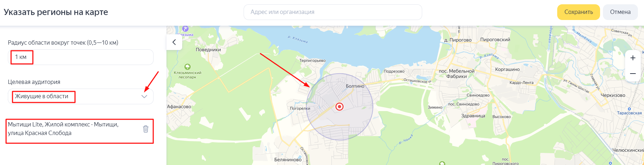Click the red target marker on map
The image size is (644, 165).
pyautogui.click(x=339, y=106)
